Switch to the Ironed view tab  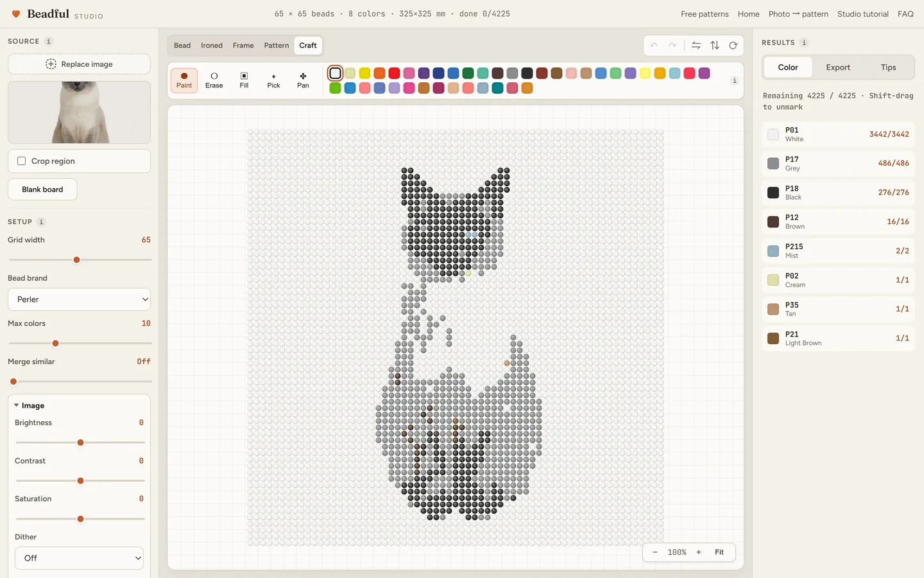212,46
